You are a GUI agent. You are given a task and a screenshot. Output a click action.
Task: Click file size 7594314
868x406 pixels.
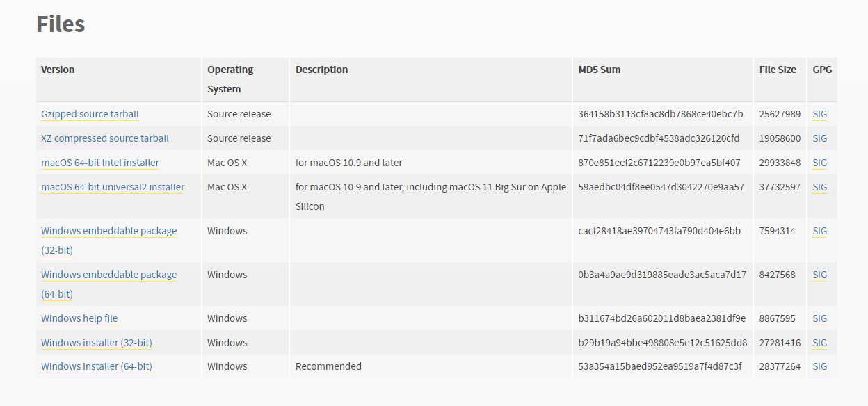point(777,231)
